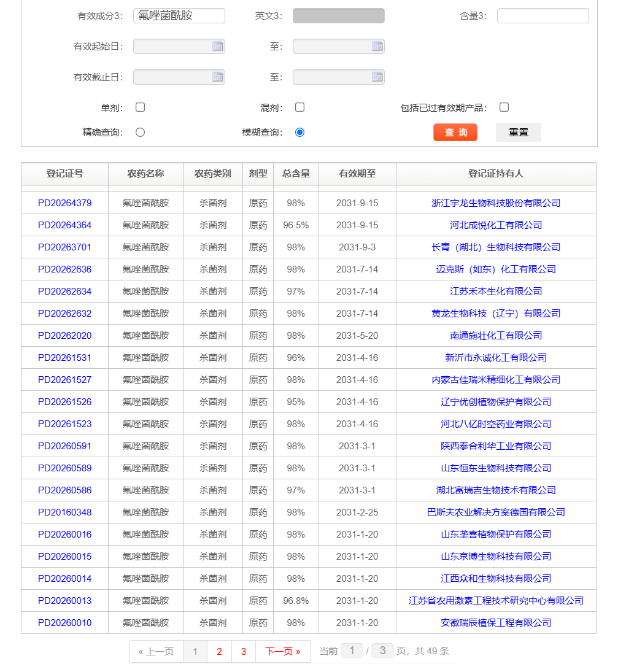Open registration PD20262632
The image size is (618, 672).
[x=64, y=313]
